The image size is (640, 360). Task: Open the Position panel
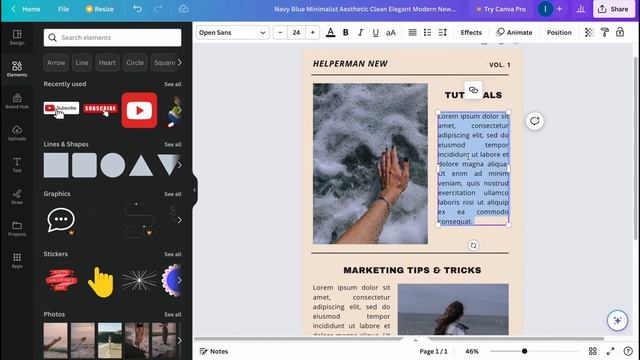coord(559,32)
